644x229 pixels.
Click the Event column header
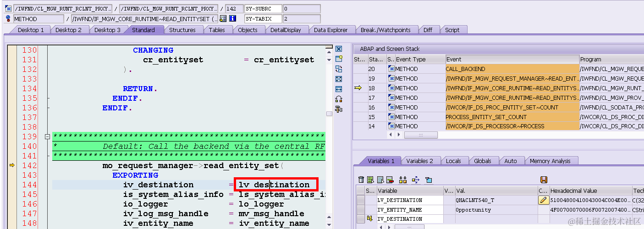[x=512, y=59]
